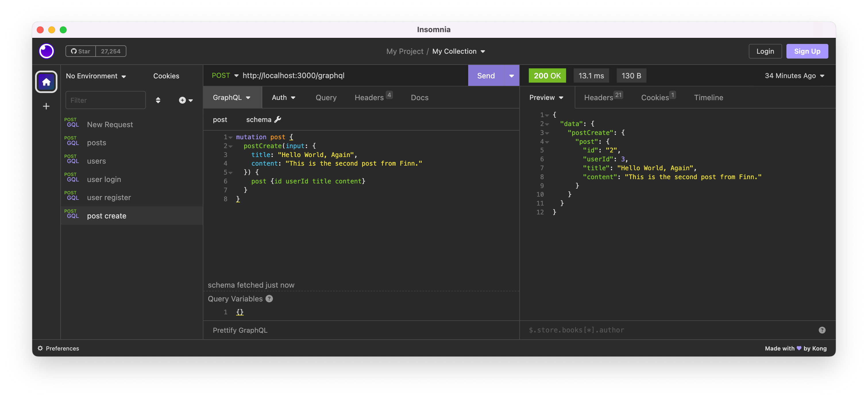The width and height of the screenshot is (868, 399).
Task: Click the Insomnia logo icon
Action: [47, 51]
